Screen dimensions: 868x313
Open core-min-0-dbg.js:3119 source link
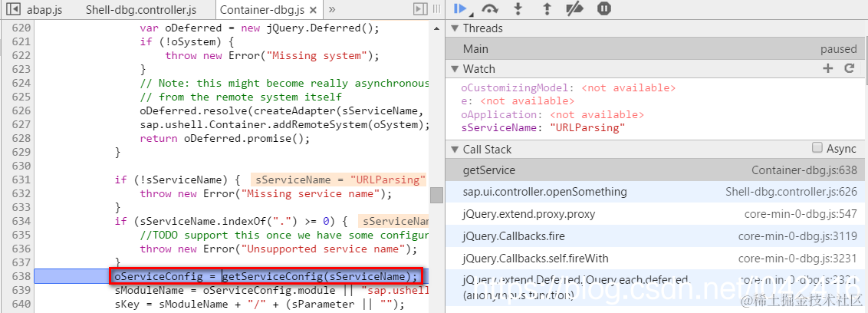tap(797, 236)
